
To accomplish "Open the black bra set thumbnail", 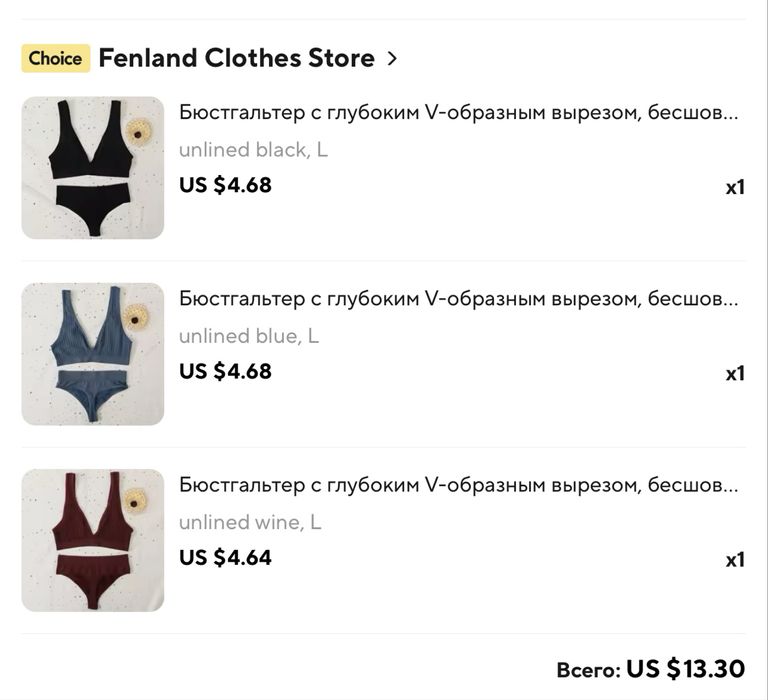I will 92,167.
